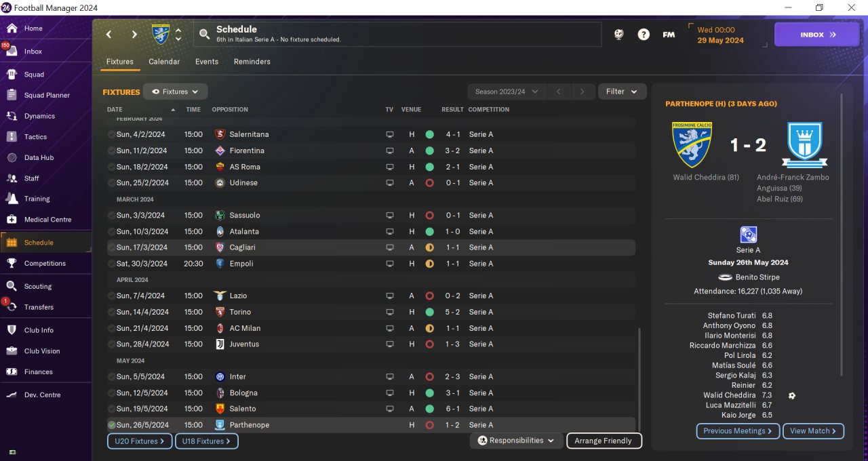This screenshot has width=868, height=461.
Task: Click the Tactics board icon in sidebar
Action: tap(12, 137)
